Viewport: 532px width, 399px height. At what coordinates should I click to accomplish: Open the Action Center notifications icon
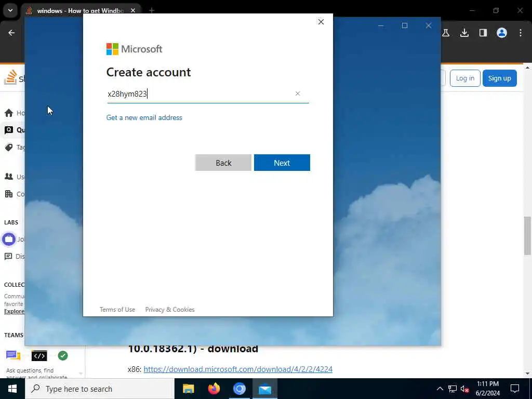coord(515,389)
